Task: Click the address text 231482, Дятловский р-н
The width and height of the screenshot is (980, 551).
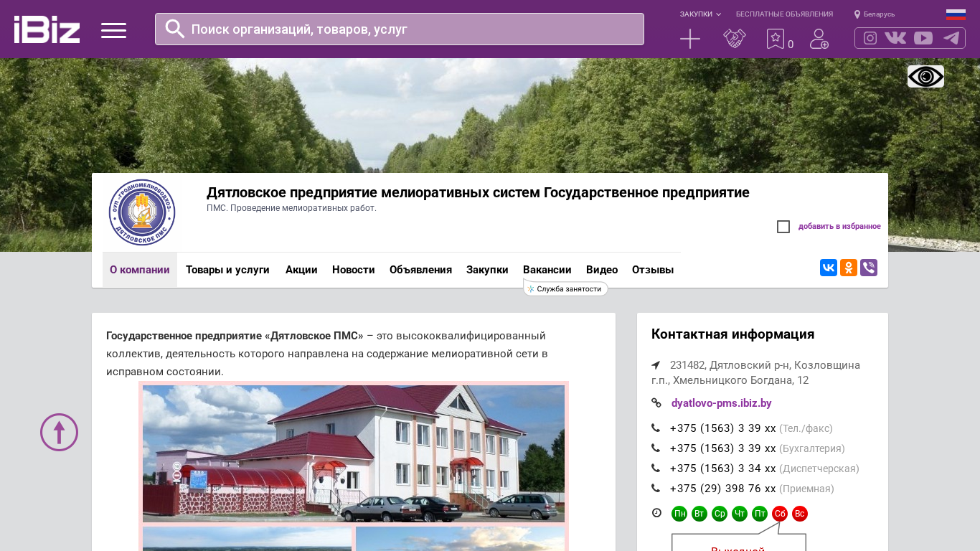Action: [755, 373]
